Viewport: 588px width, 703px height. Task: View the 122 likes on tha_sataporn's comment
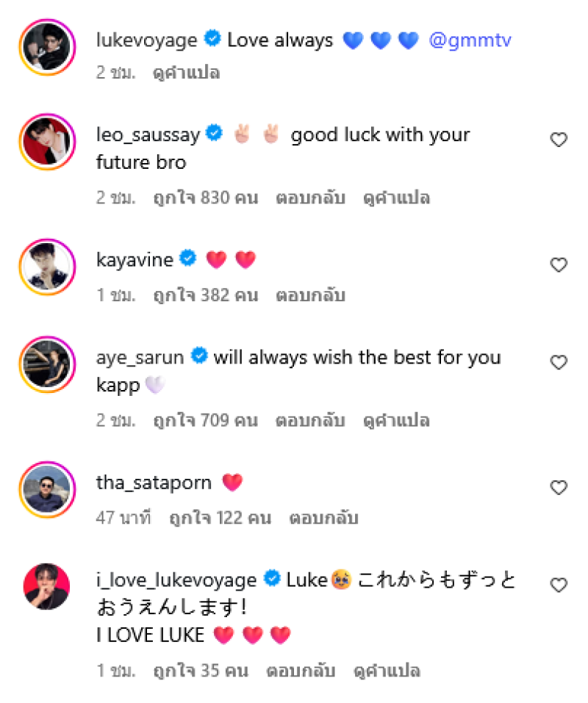[220, 518]
